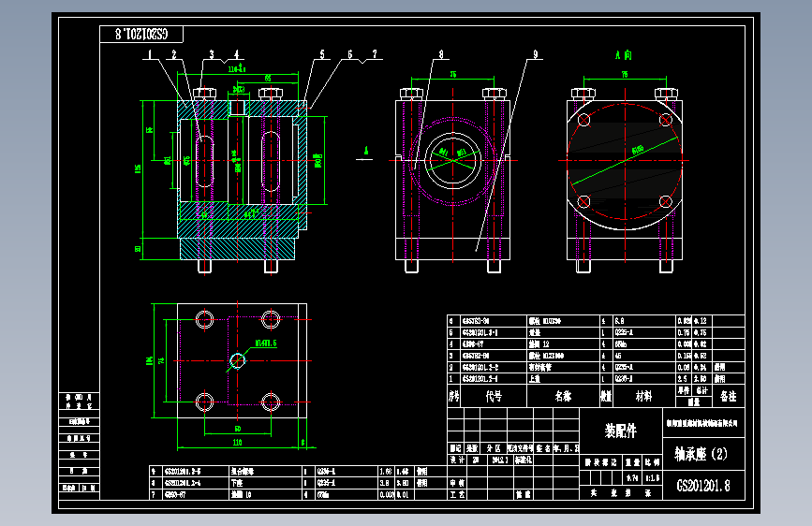Click the green diagonal diameter line in view A
This screenshot has height=526, width=812.
click(x=624, y=160)
